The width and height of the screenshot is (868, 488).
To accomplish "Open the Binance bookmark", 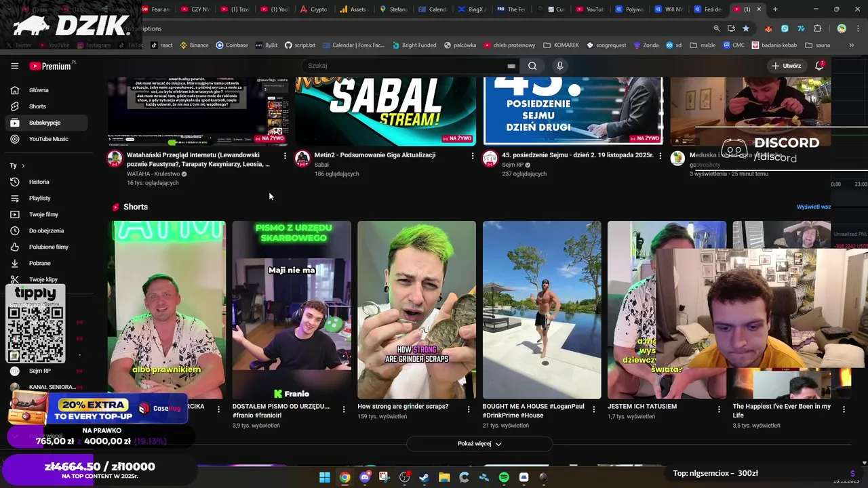I will point(194,45).
